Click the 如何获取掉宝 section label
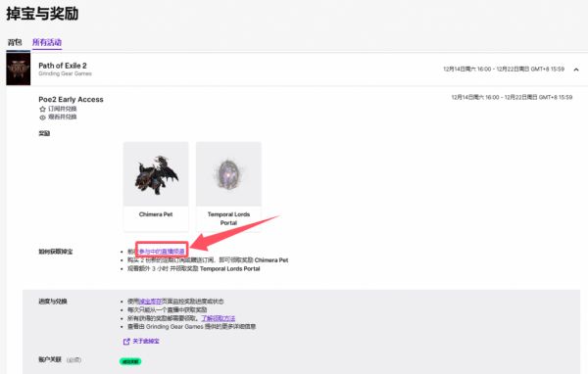Viewport: 588px width, 374px height. (x=56, y=252)
